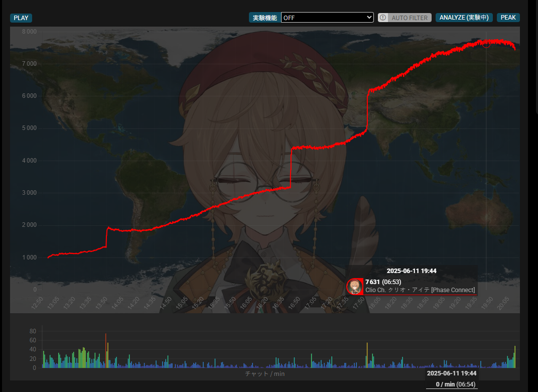This screenshot has height=392, width=538.
Task: Click the red circle marker on viewer line
Action: click(486, 44)
